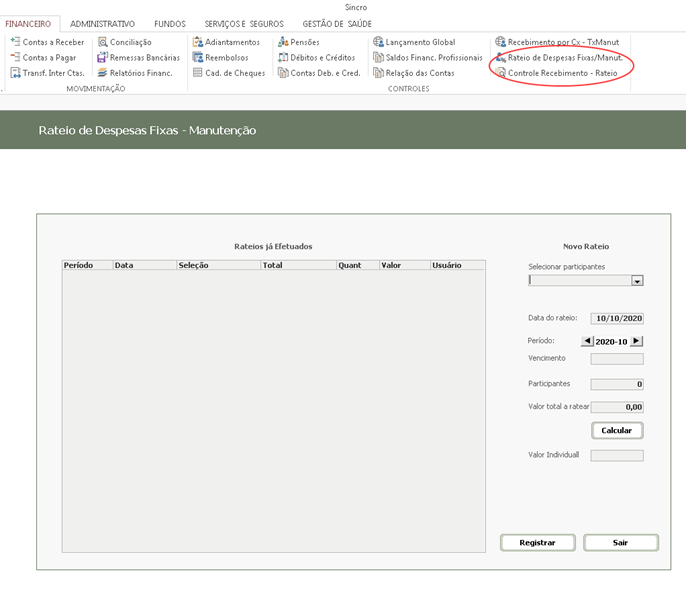Go to previous Período with left arrow
686x593 pixels.
pyautogui.click(x=587, y=341)
